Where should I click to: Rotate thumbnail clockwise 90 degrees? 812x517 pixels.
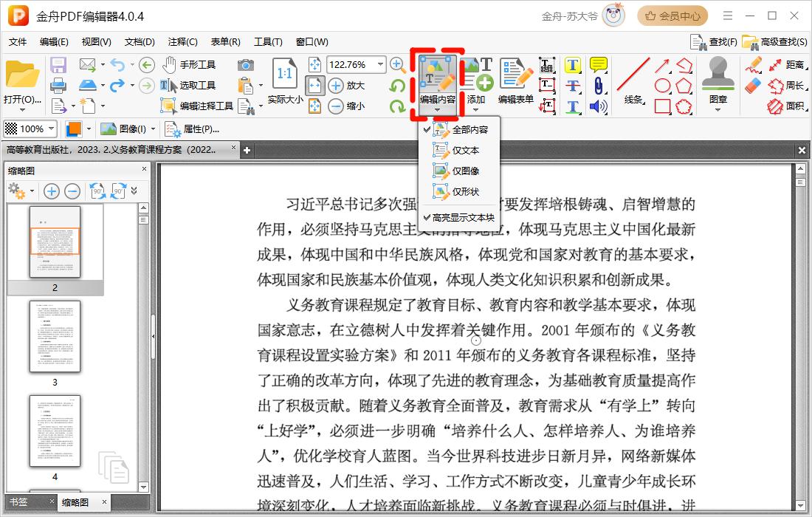click(x=119, y=191)
